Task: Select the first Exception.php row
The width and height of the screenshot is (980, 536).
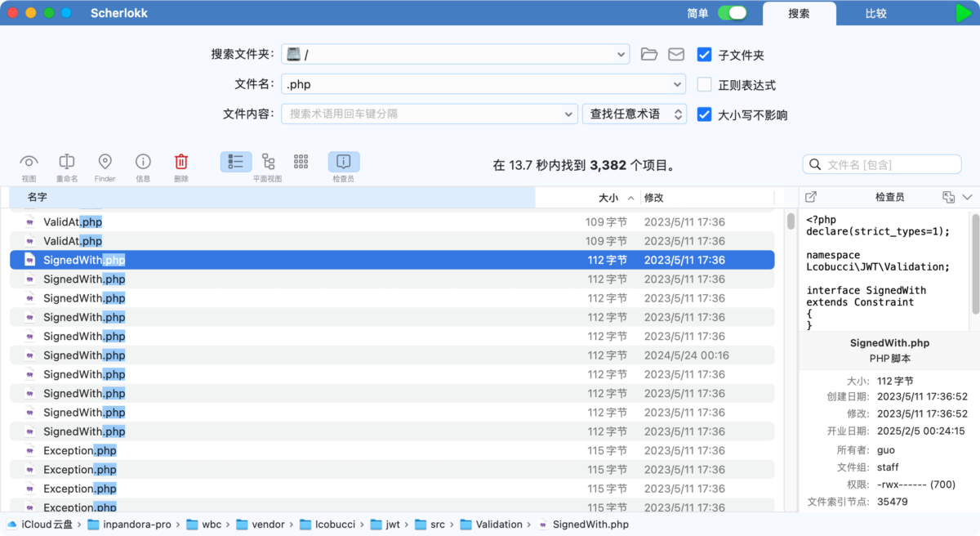Action: coord(392,450)
